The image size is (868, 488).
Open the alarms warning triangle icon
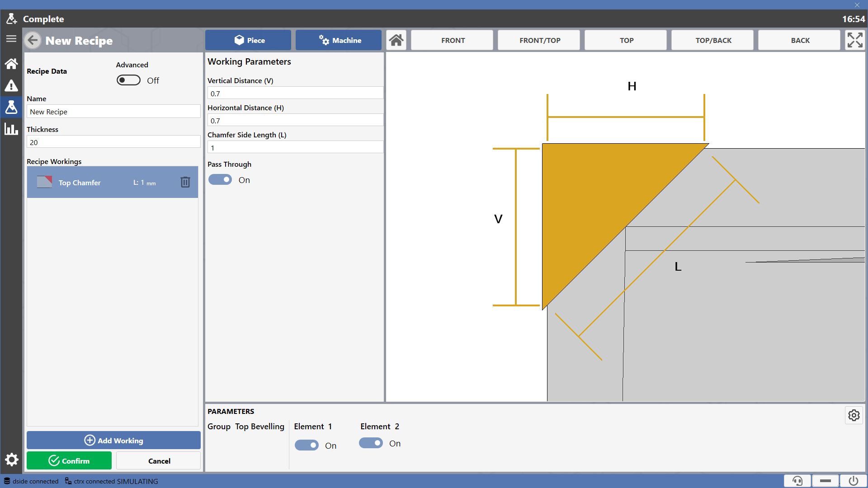tap(11, 85)
